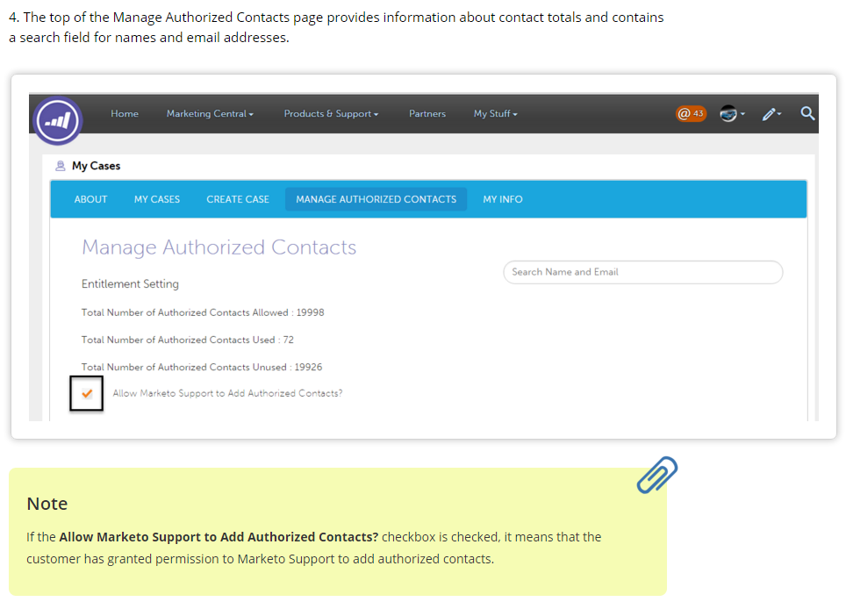
Task: Expand the Marketing Central dropdown
Action: pos(210,114)
